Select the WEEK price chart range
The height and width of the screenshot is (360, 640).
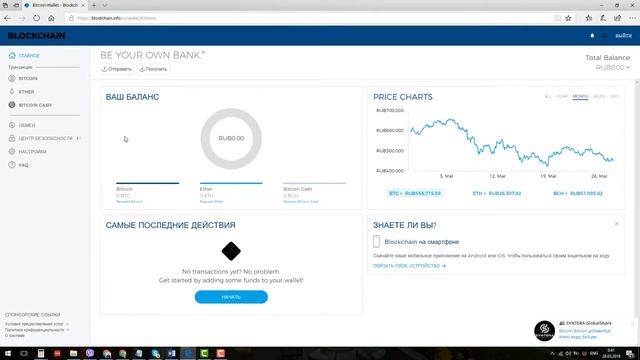coord(599,97)
